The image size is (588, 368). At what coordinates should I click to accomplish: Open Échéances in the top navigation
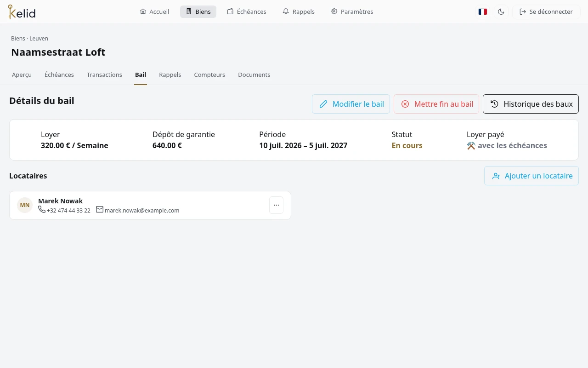(247, 11)
